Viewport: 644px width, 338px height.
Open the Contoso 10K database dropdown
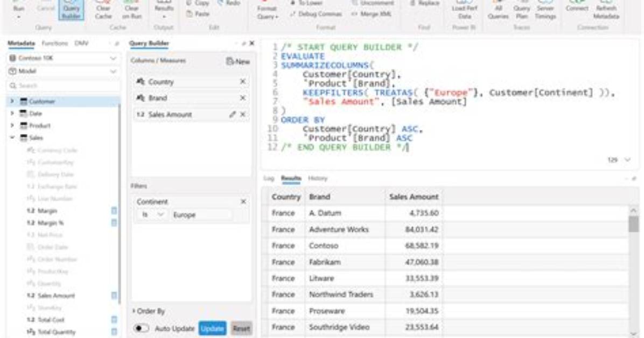pos(63,58)
